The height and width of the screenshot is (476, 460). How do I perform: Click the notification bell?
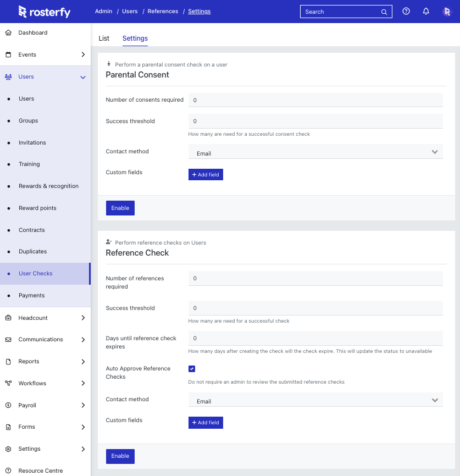point(426,11)
